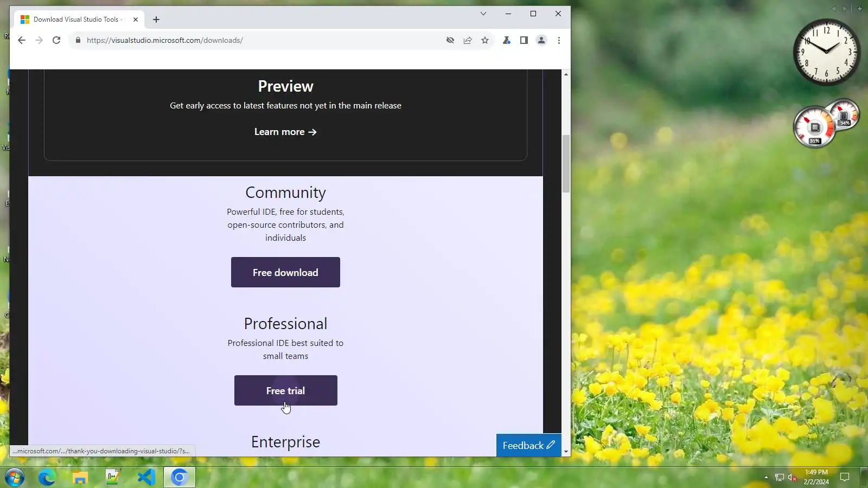868x488 pixels.
Task: Open Visual Studio Code from the taskbar
Action: coord(146,477)
